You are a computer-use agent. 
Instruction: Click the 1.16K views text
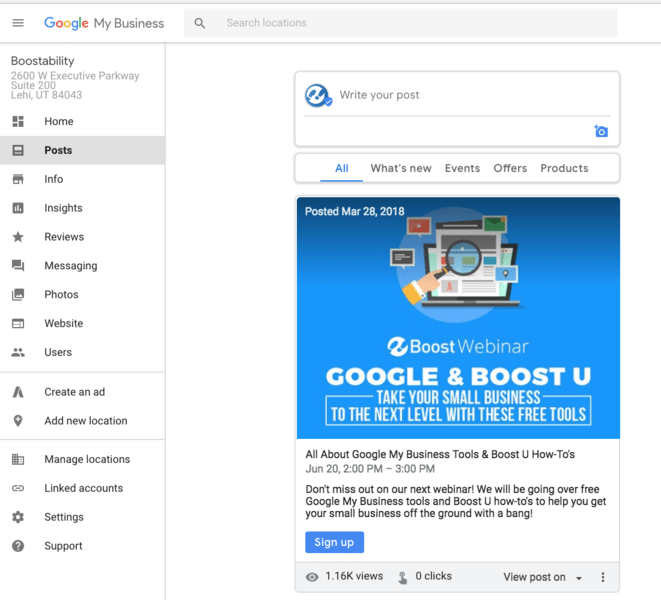354,576
